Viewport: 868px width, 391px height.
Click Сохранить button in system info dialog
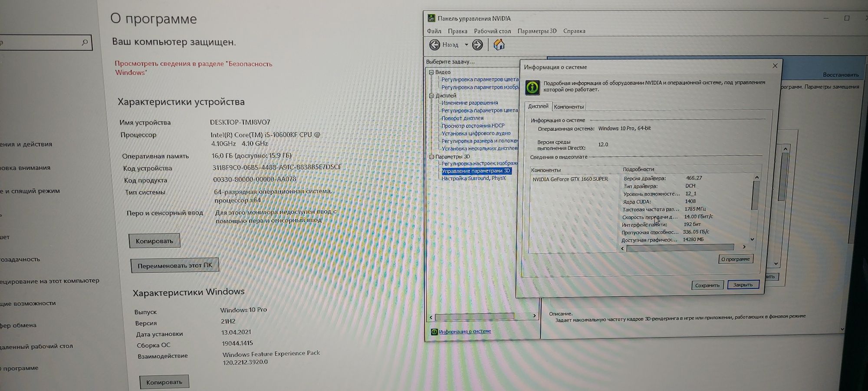point(707,285)
